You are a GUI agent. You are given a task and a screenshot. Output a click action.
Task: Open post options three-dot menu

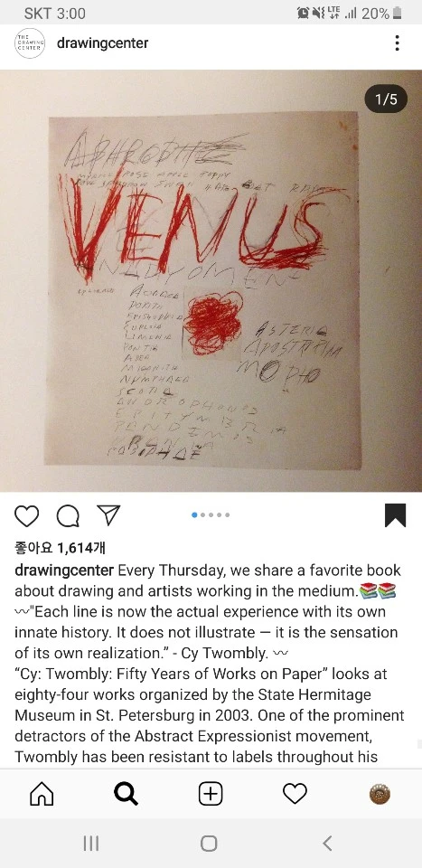coord(397,43)
